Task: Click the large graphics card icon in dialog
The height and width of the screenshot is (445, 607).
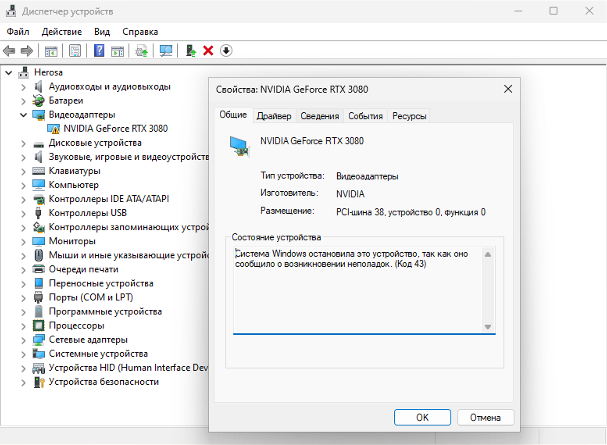Action: pyautogui.click(x=239, y=146)
